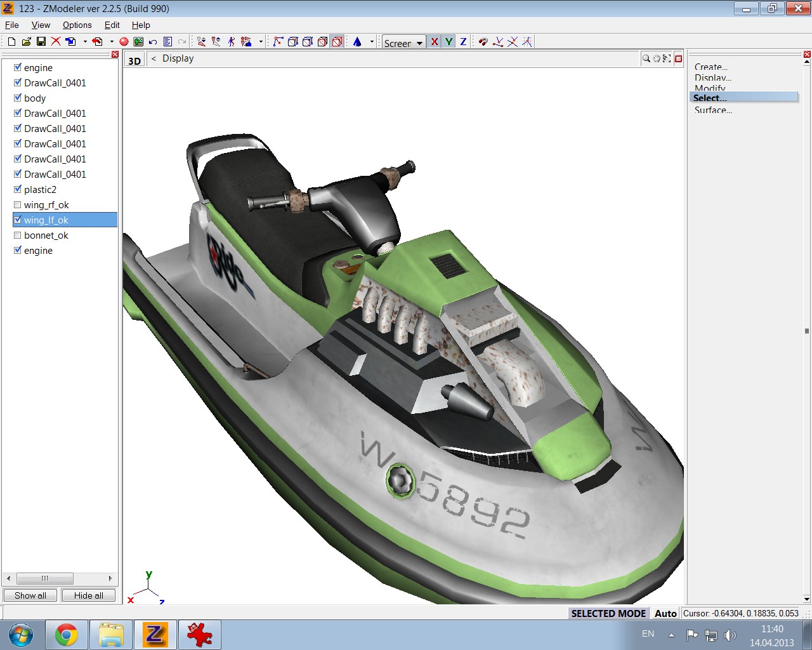Expand the Create... command group

point(710,67)
